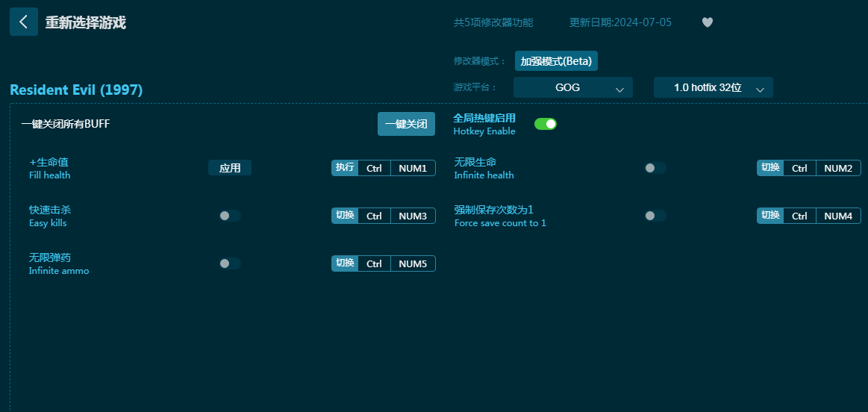868x412 pixels.
Task: Open the GOG platform dropdown
Action: (x=573, y=87)
